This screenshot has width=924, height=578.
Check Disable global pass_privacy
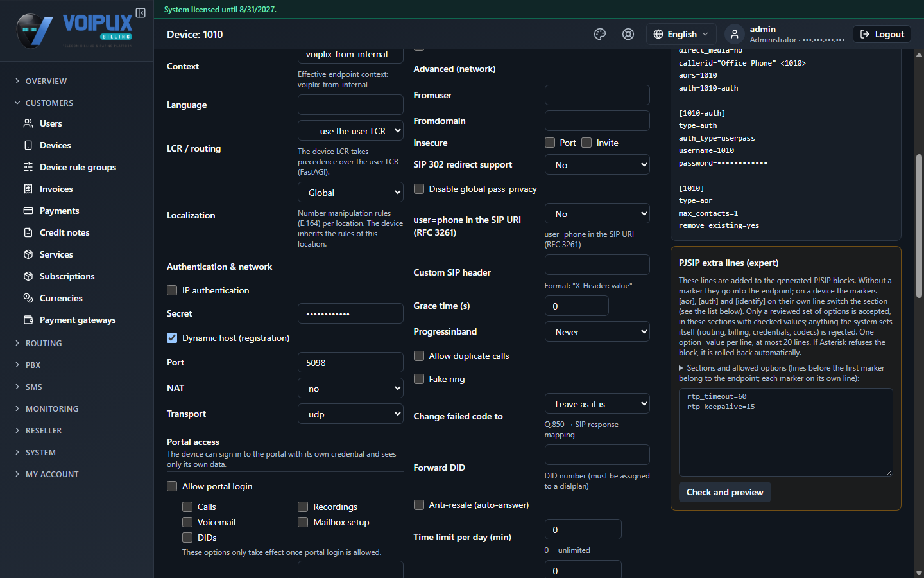pos(419,189)
